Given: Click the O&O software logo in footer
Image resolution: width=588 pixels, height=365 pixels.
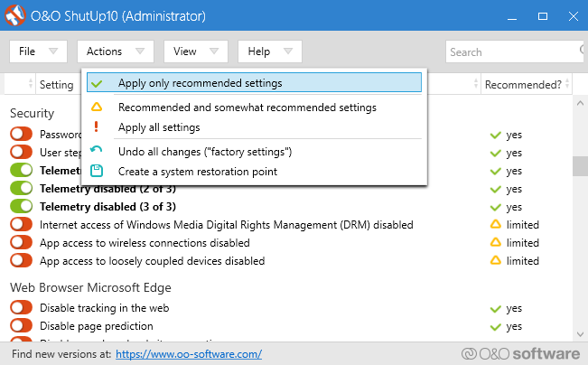Looking at the screenshot, I should tap(520, 354).
